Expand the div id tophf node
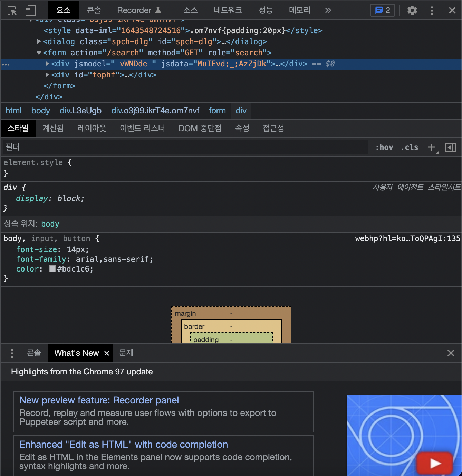 (47, 75)
